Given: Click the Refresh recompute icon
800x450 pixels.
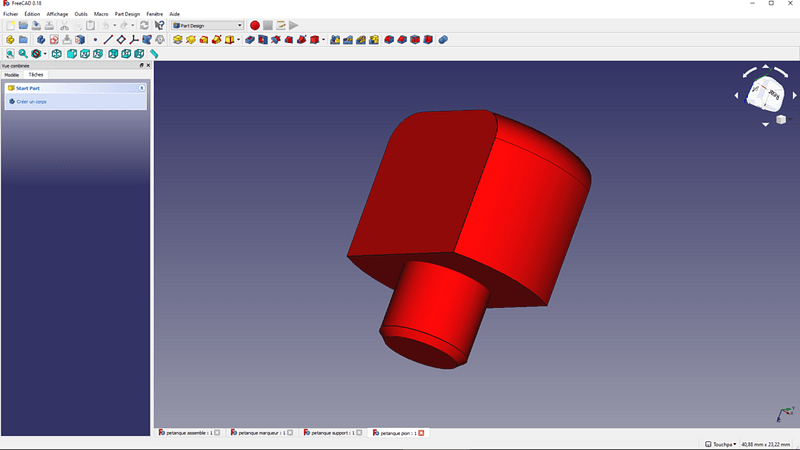Looking at the screenshot, I should pos(144,26).
